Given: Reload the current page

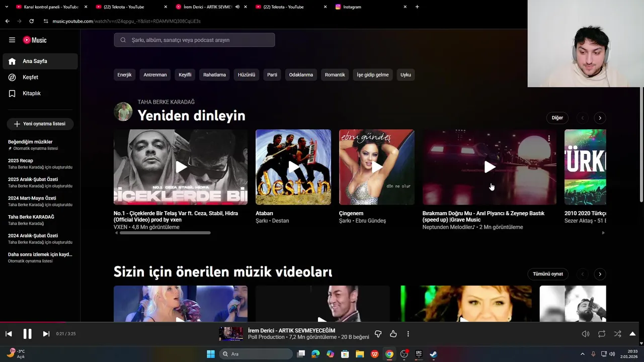Looking at the screenshot, I should coord(31,21).
